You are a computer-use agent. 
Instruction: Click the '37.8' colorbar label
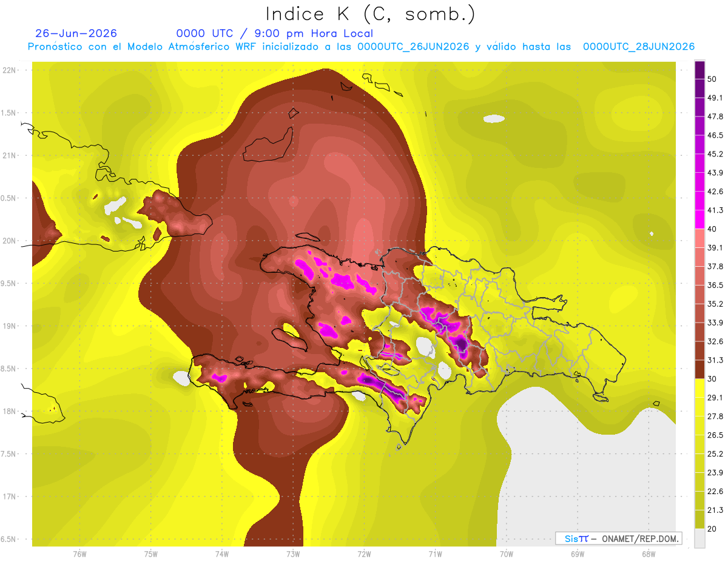[x=716, y=267]
